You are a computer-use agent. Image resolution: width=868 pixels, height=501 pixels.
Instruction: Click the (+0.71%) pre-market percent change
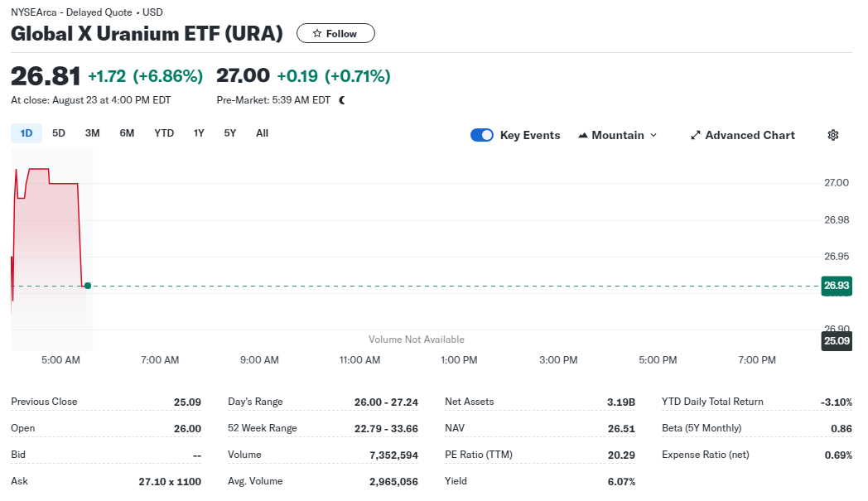pos(358,76)
